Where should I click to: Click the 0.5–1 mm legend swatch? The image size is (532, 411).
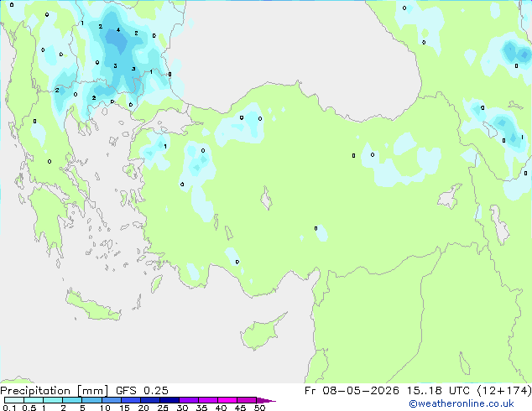pos(34,400)
